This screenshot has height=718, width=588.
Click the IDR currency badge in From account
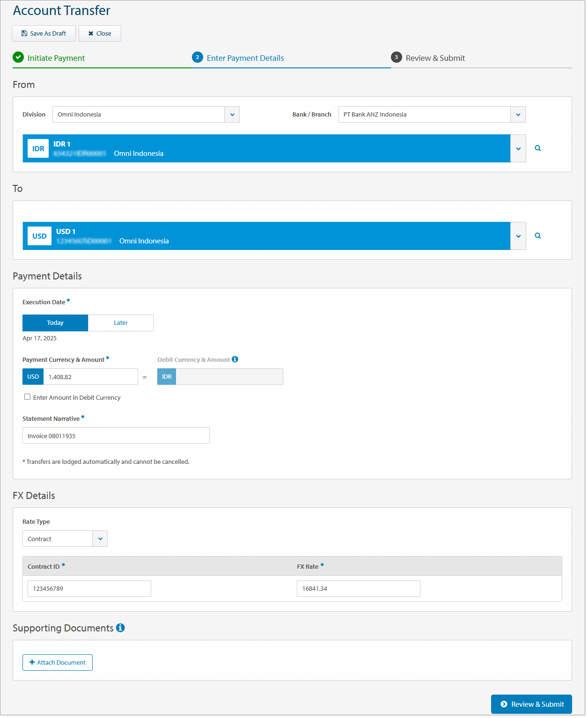(38, 149)
